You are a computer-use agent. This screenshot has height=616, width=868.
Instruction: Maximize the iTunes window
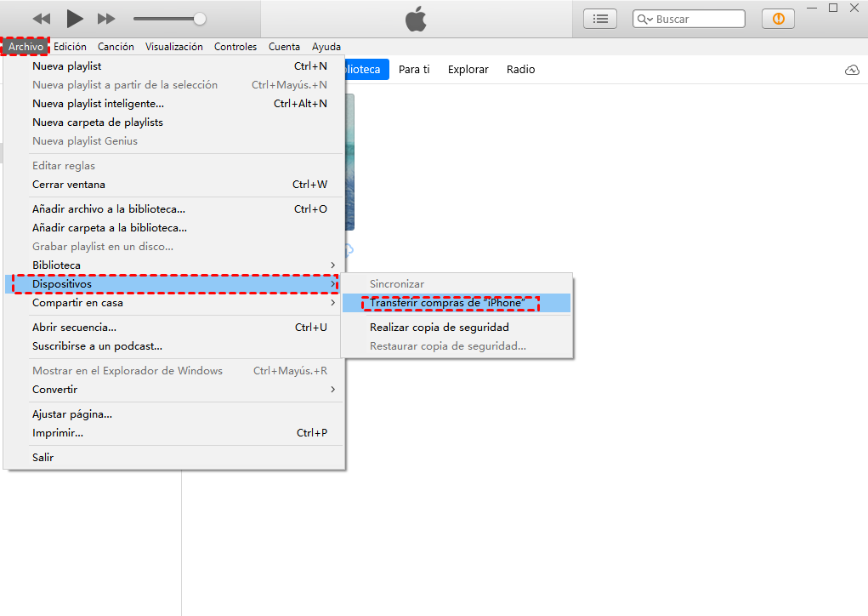(x=833, y=8)
